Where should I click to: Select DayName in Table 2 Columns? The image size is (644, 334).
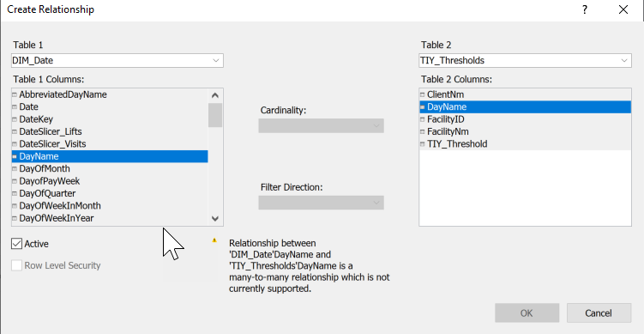pos(525,107)
